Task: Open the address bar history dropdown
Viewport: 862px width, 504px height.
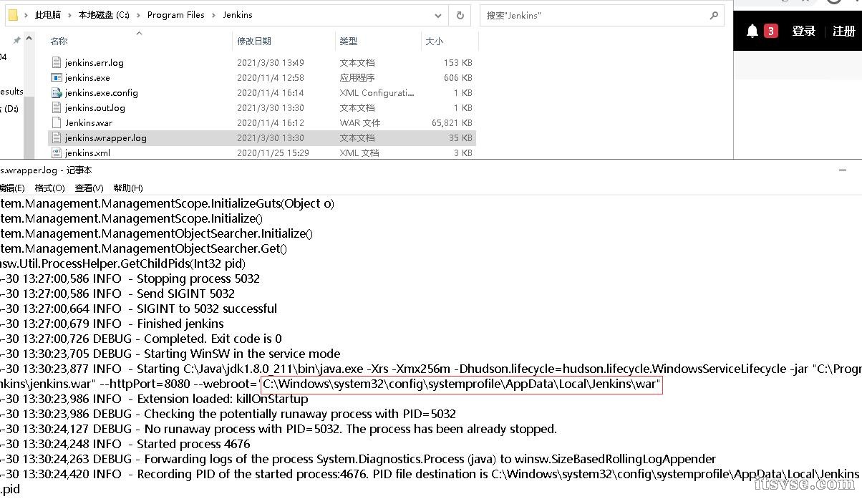Action: click(438, 15)
